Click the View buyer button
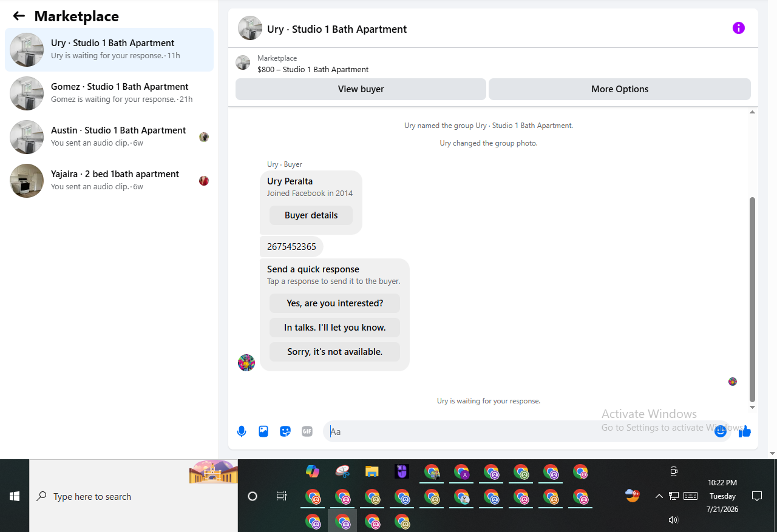Viewport: 777px width, 532px height. pos(361,89)
